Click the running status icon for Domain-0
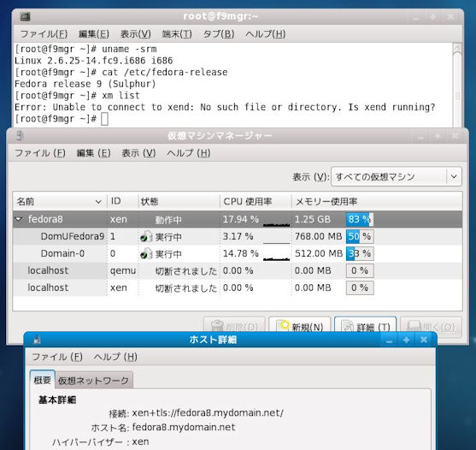The image size is (476, 450). click(x=146, y=253)
